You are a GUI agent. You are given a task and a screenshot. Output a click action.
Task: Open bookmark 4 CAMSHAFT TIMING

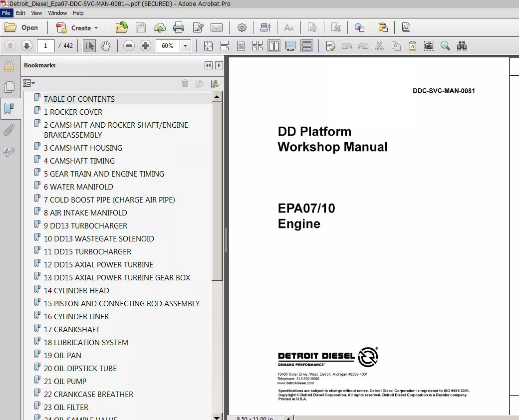(x=79, y=161)
